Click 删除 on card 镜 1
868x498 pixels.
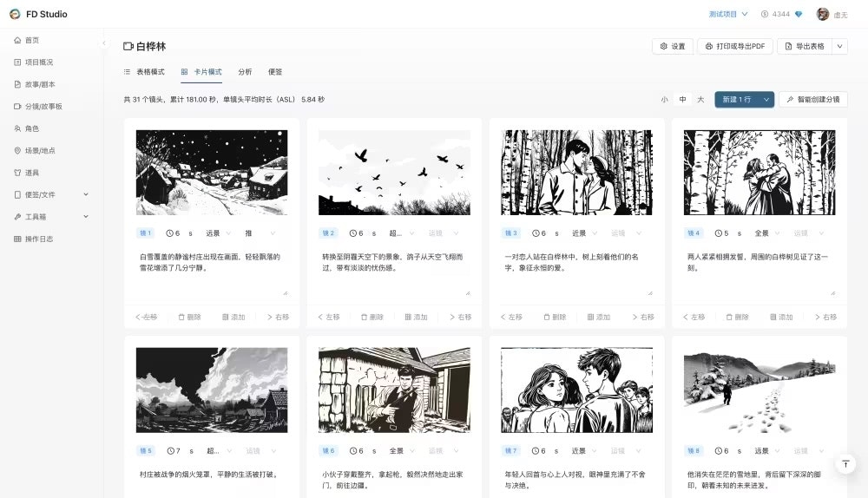pyautogui.click(x=189, y=317)
